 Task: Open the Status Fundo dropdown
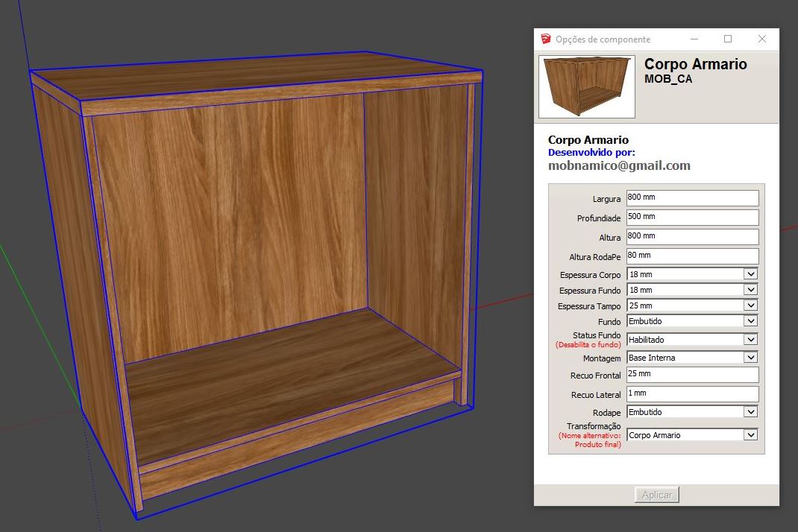(750, 339)
